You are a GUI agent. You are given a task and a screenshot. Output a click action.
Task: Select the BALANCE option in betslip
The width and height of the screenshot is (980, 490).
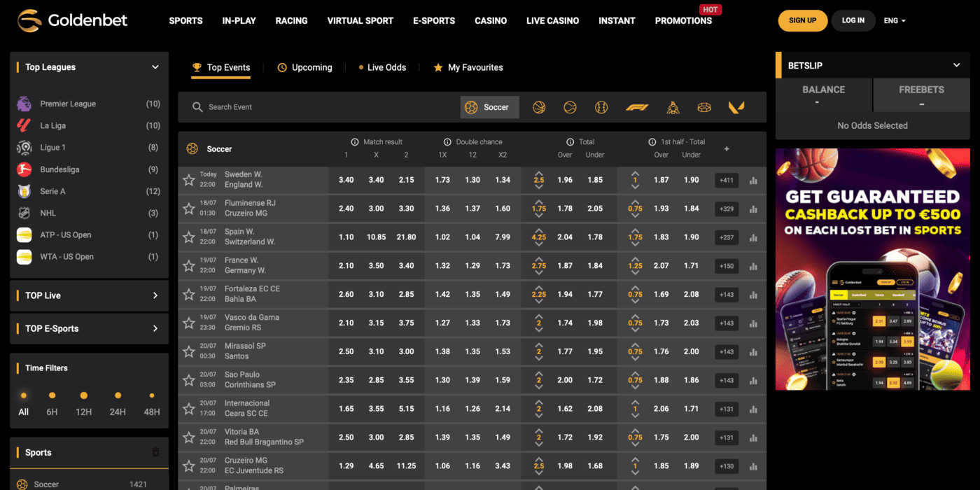[x=824, y=95]
